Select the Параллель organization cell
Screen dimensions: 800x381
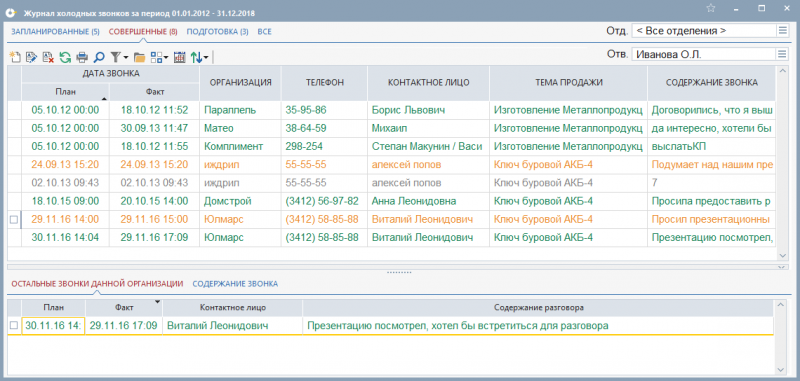(240, 110)
